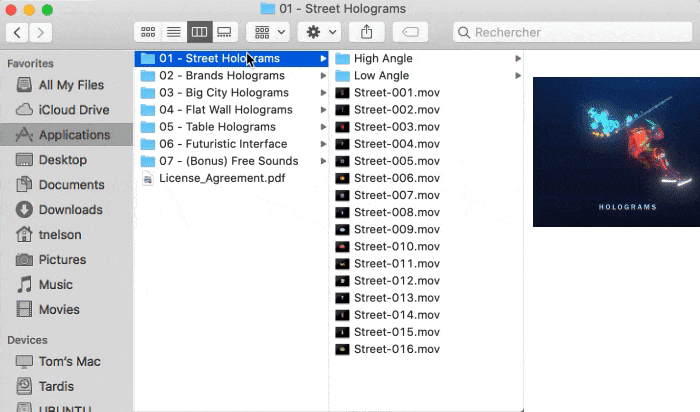Open the gear action menu
The image size is (700, 412).
pos(320,32)
